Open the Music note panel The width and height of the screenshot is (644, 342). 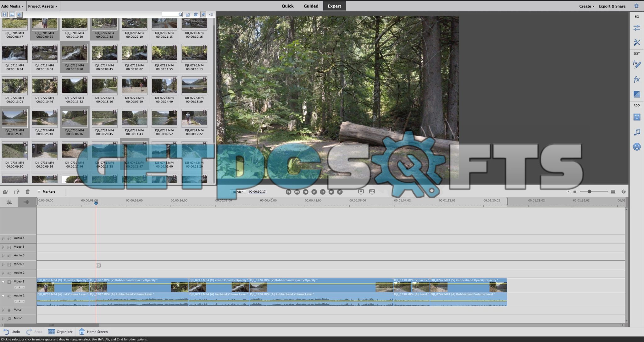tap(636, 132)
